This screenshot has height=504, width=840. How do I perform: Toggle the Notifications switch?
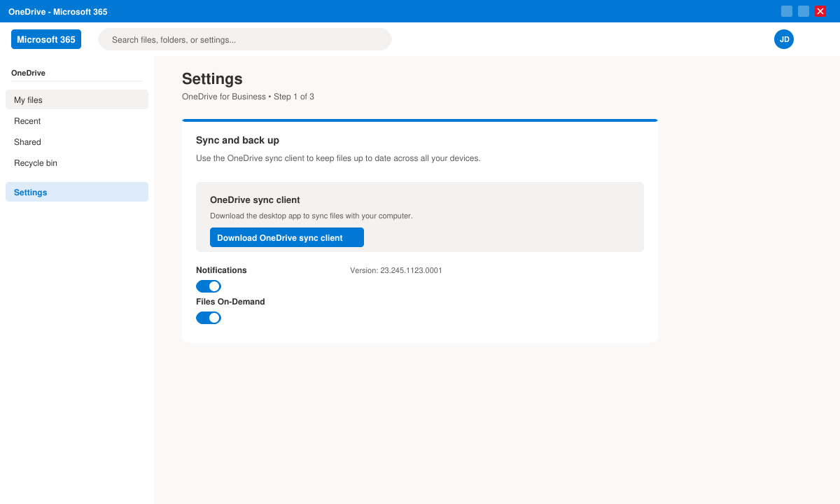(209, 286)
